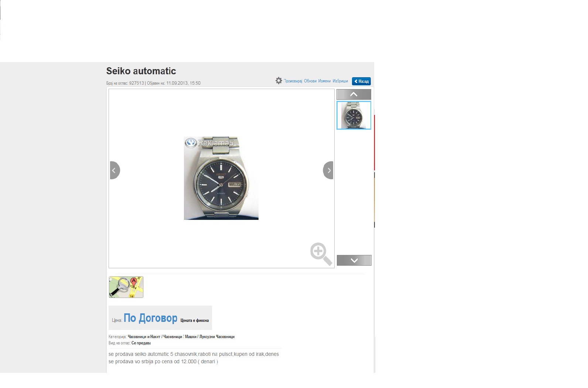Move thumbnail list down with the chevron

pos(354,260)
